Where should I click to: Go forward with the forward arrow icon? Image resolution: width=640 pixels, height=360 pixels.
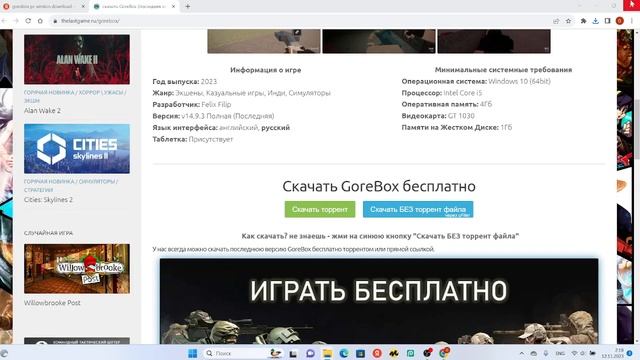pos(16,21)
